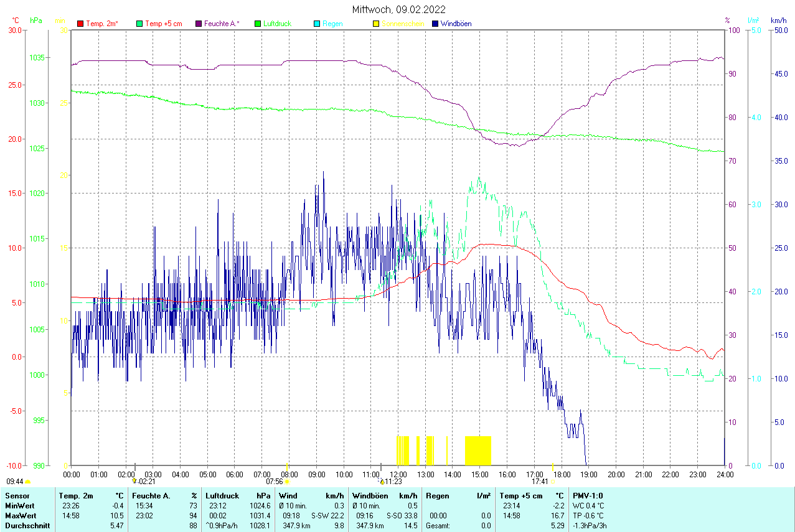Click the min pressure value 1024.6
Image resolution: width=795 pixels, height=532 pixels.
pyautogui.click(x=260, y=506)
